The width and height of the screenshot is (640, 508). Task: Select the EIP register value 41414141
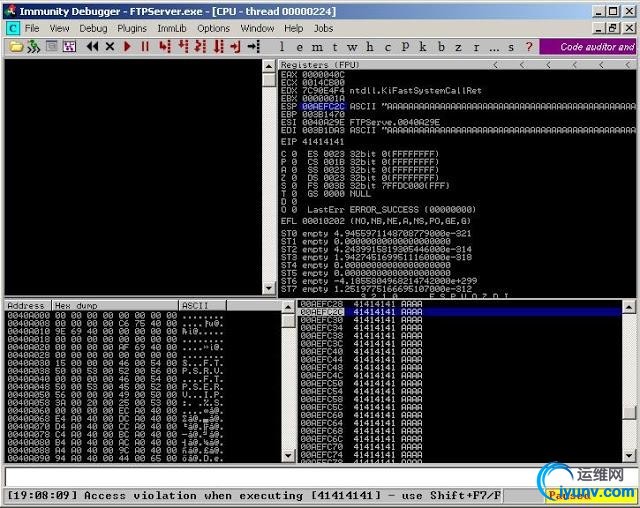(x=323, y=142)
